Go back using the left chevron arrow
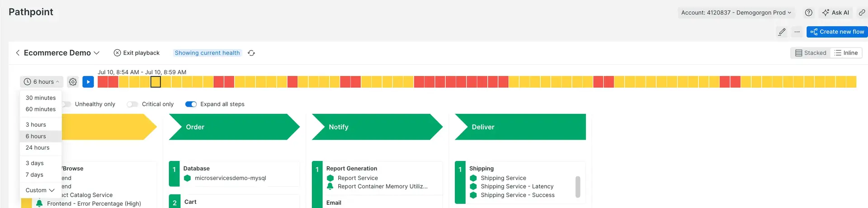The width and height of the screenshot is (868, 208). (x=18, y=53)
